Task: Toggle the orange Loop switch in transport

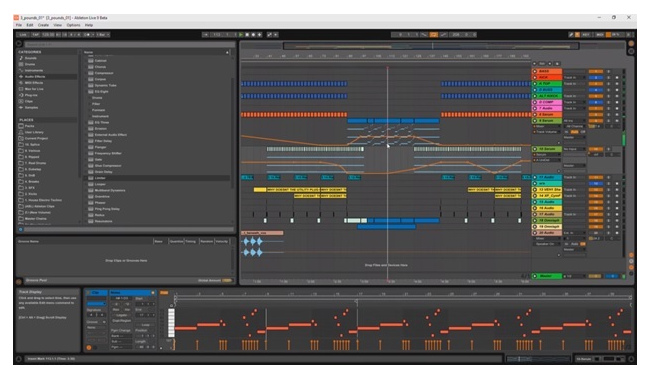Action: coord(433,35)
